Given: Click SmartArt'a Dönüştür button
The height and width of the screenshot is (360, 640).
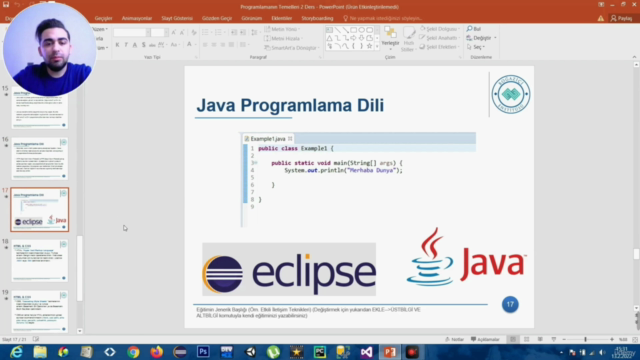Looking at the screenshot, I should pyautogui.click(x=292, y=48).
